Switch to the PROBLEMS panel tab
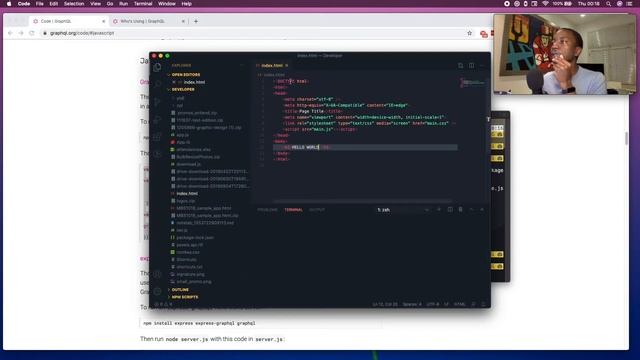The image size is (640, 360). (x=267, y=210)
